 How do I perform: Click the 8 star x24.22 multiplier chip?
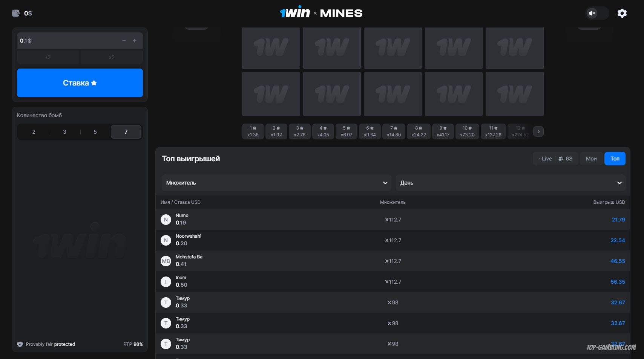pyautogui.click(x=419, y=131)
